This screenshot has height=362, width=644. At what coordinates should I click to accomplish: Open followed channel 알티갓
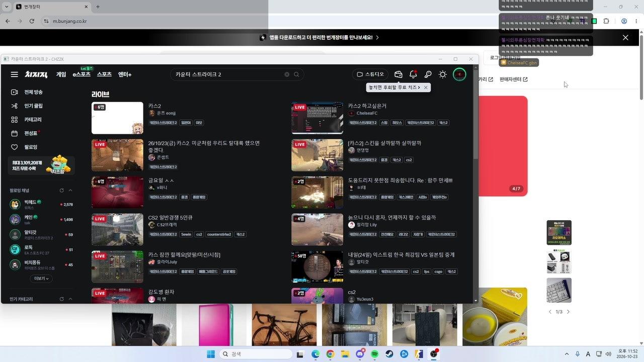click(x=41, y=234)
